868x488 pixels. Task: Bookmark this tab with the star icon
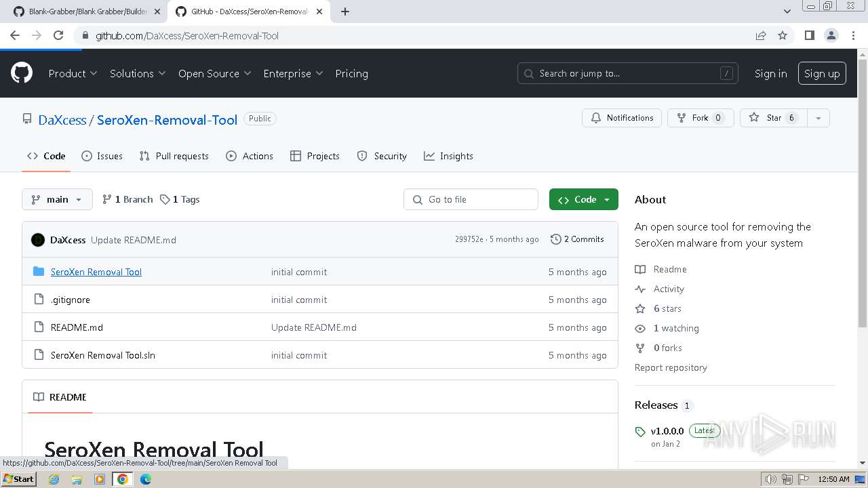coord(783,35)
